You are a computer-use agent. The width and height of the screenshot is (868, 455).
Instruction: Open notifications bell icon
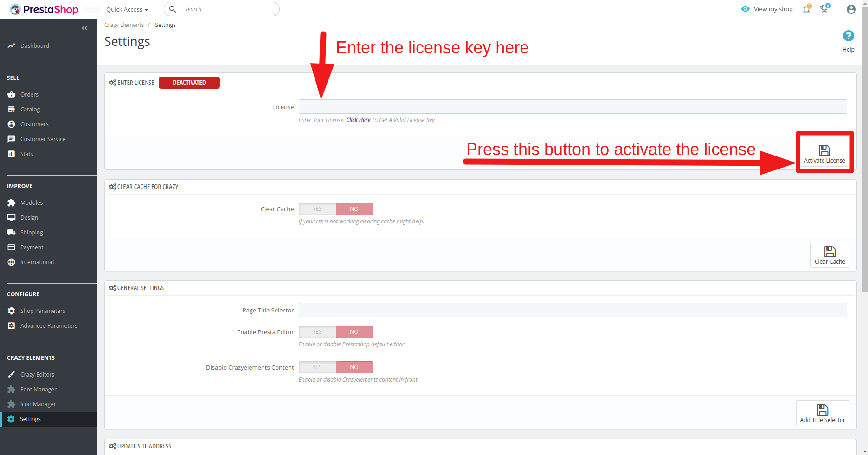coord(807,9)
